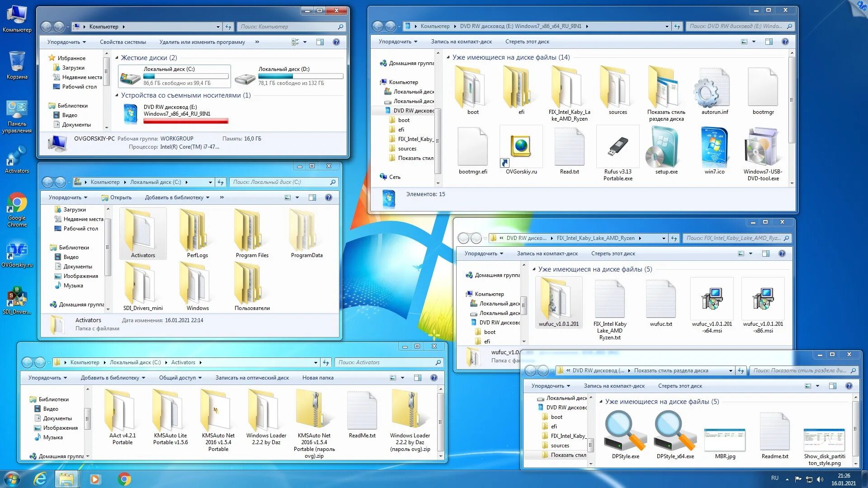This screenshot has width=868, height=488.
Task: Click Запись на компакт-диск button
Action: click(462, 42)
